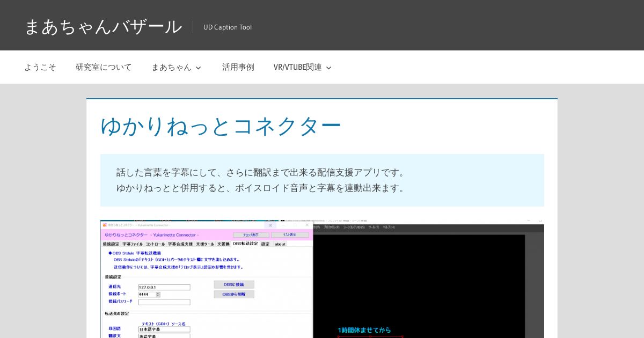Click the blue caption 1時間休ませてから in the OBS preview

[x=364, y=330]
